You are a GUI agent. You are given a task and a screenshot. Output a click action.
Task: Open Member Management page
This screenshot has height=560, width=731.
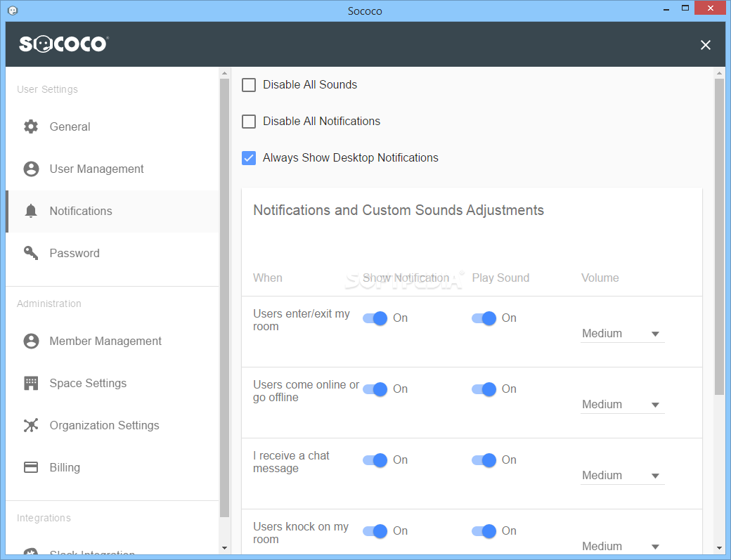click(112, 341)
